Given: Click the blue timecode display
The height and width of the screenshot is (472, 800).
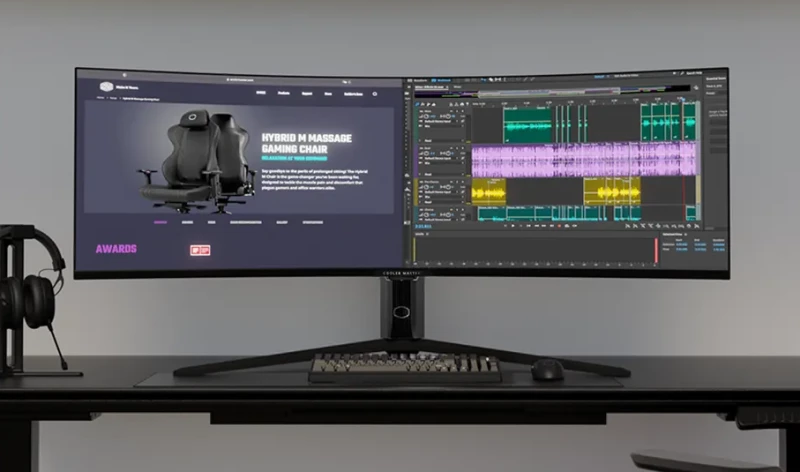Looking at the screenshot, I should (x=423, y=226).
